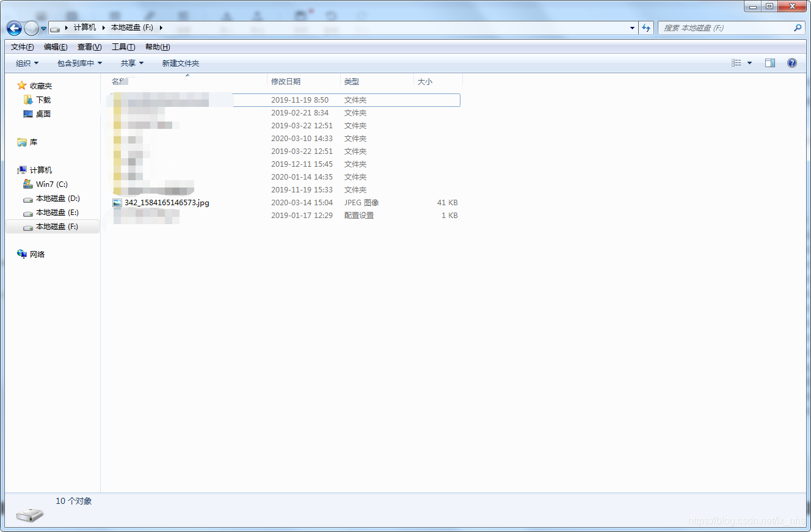
Task: Click the 41 KB size cell
Action: click(447, 202)
